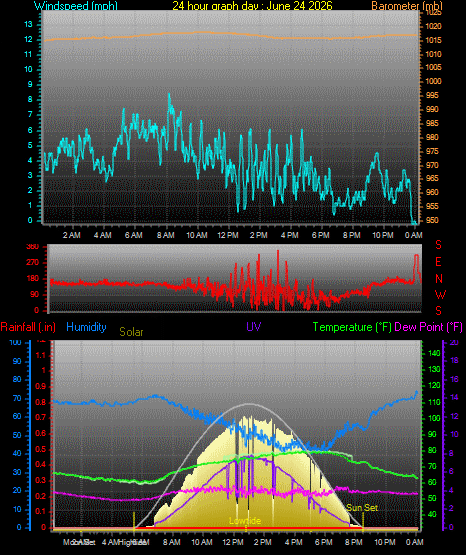Click the 8 AM tick on windspeed chart

coord(166,235)
